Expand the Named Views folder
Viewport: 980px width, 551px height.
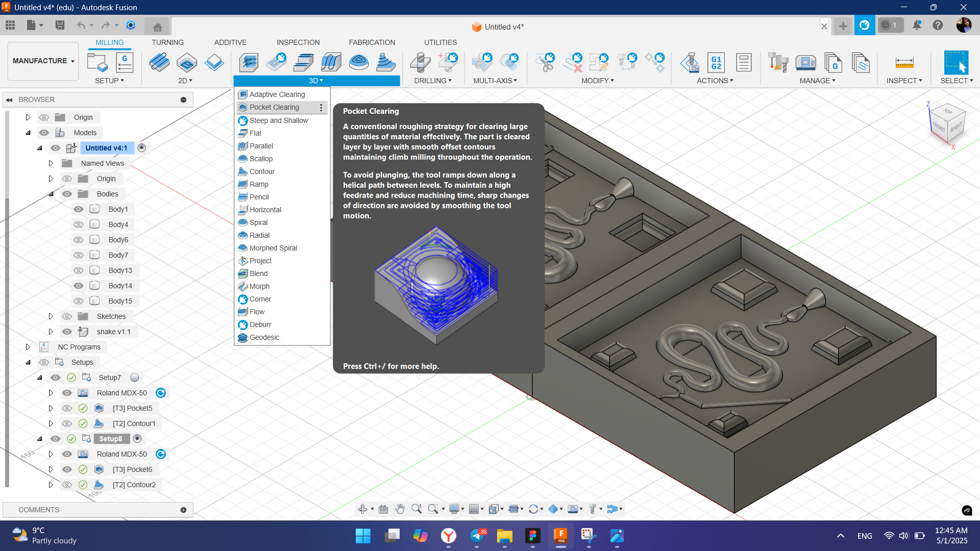point(51,163)
